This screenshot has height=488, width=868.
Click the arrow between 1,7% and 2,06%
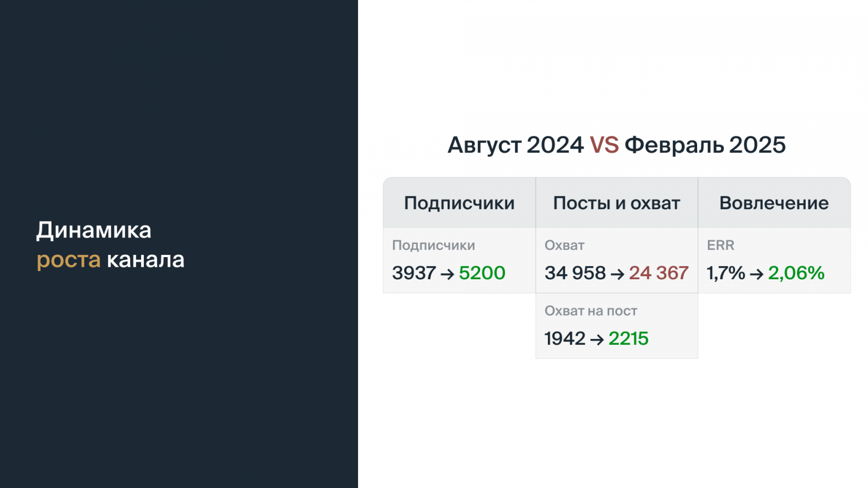tap(756, 274)
